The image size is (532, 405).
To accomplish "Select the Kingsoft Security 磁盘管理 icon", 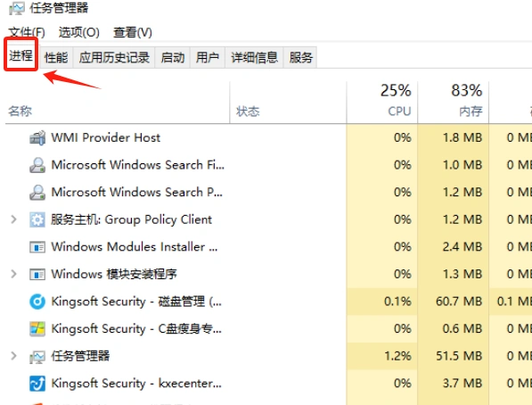I will pyautogui.click(x=37, y=302).
